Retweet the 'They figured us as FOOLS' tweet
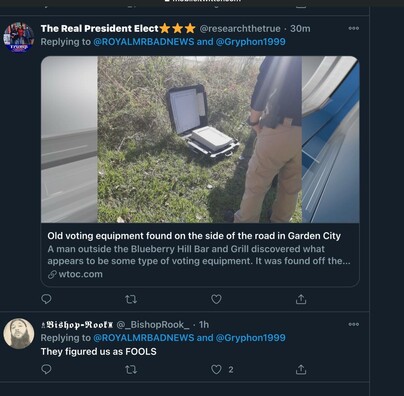404x396 pixels. point(131,369)
